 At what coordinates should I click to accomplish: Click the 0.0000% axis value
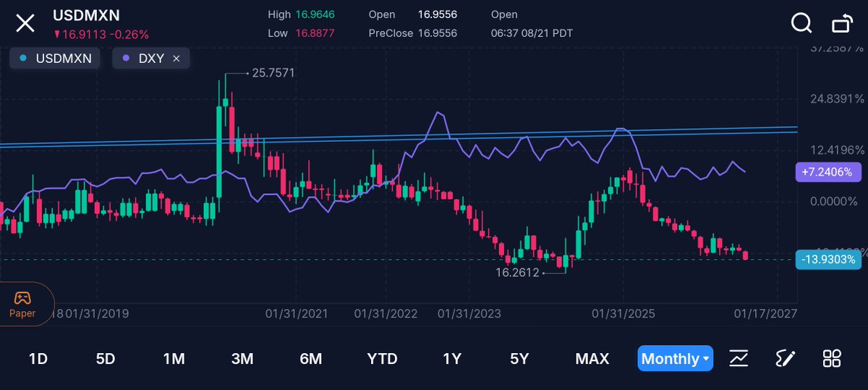pos(835,201)
